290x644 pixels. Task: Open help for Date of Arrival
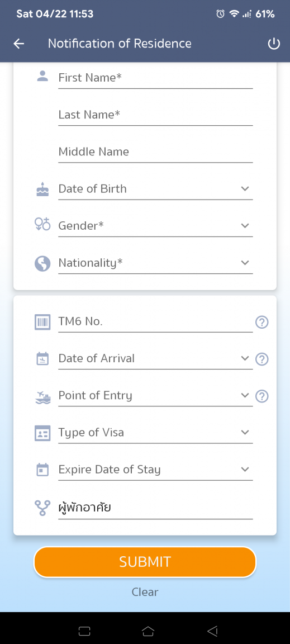(262, 359)
